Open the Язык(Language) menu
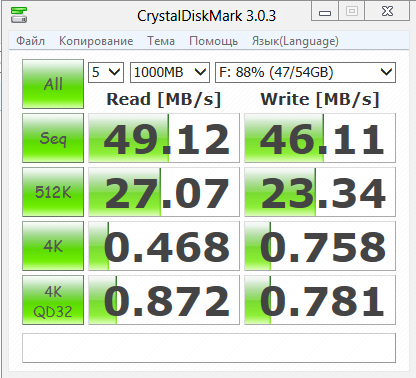 (295, 41)
